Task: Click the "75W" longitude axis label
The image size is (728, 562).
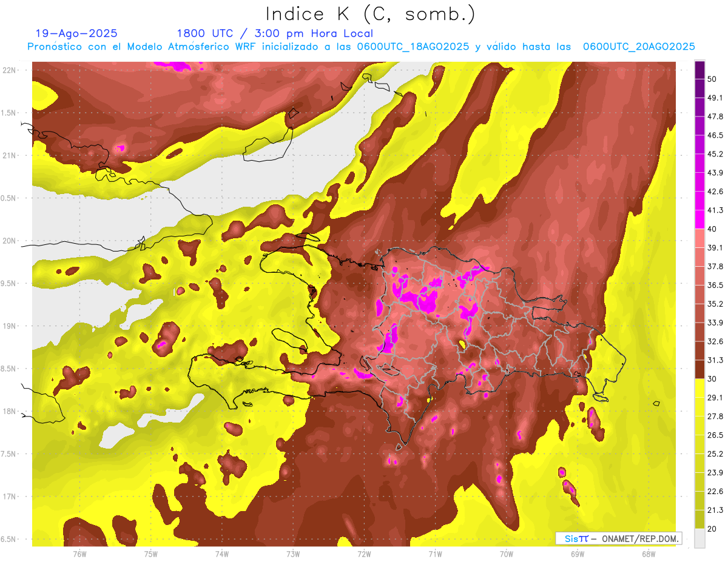Action: [151, 554]
